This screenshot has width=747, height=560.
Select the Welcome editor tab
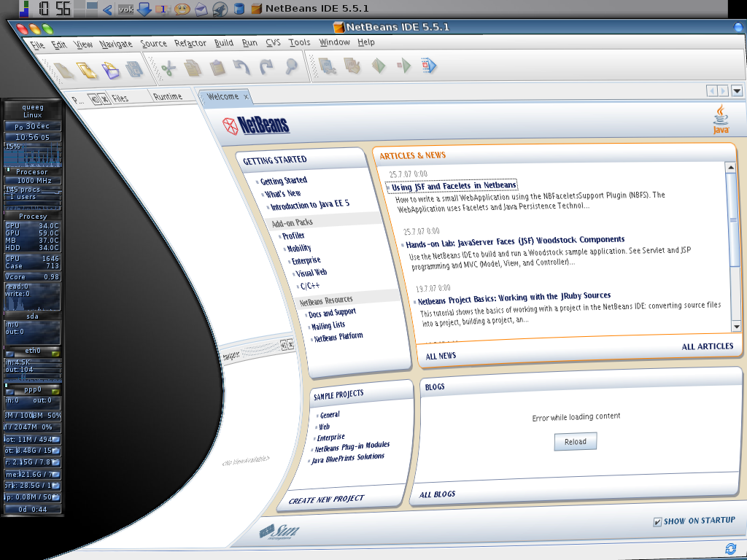click(x=223, y=96)
